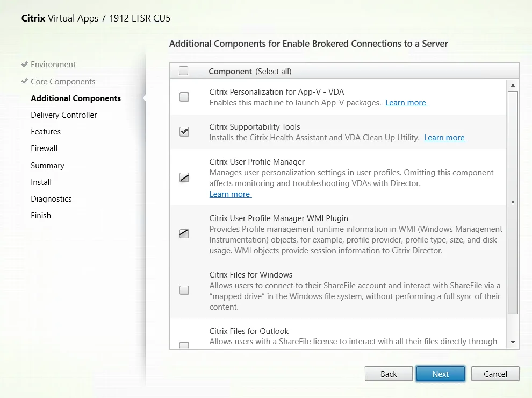Click the scroll up arrow of component list

pyautogui.click(x=513, y=85)
